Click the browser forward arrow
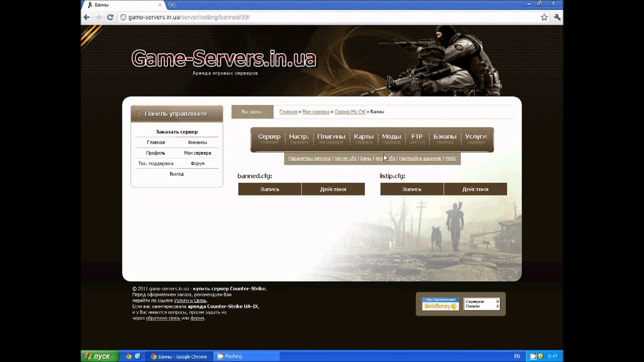Screen dimensions: 644x362 (x=98, y=17)
